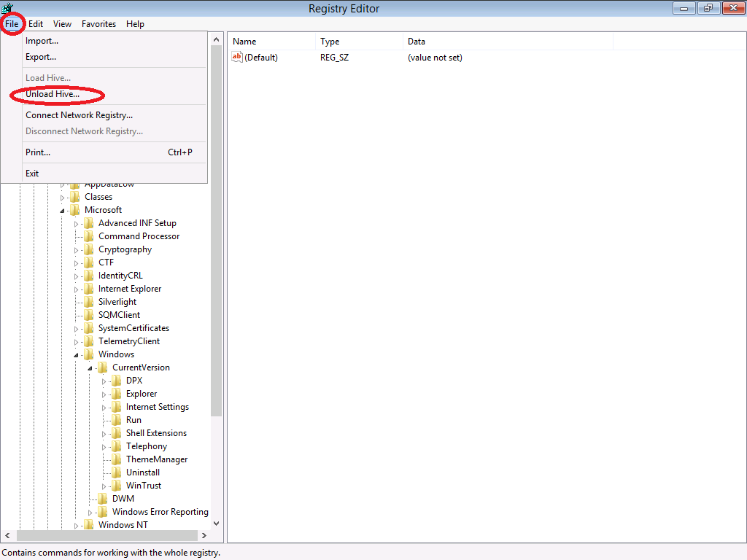Open Connect Network Registry dialog
The height and width of the screenshot is (560, 747).
click(x=79, y=115)
